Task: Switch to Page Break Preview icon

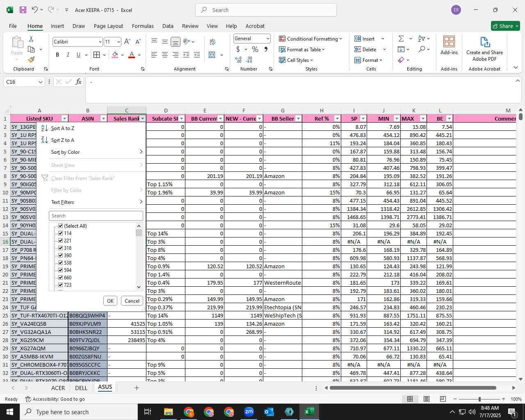Action: tap(443, 399)
